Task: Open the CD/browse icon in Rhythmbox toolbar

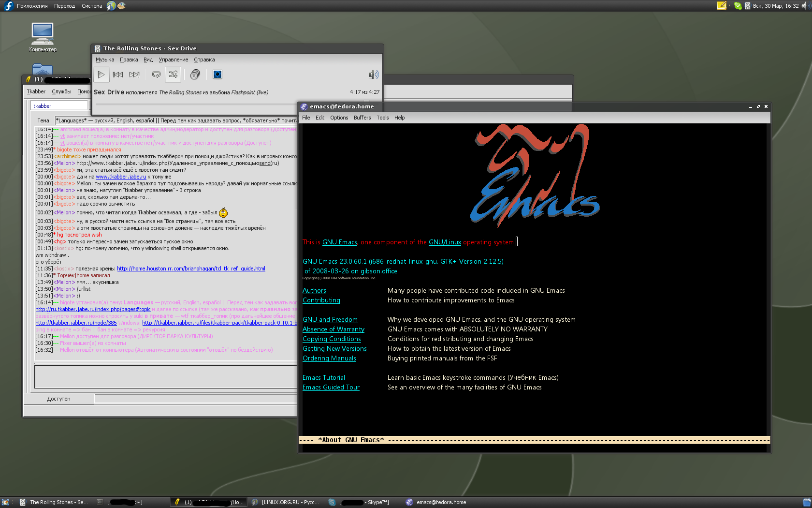Action: pyautogui.click(x=195, y=75)
